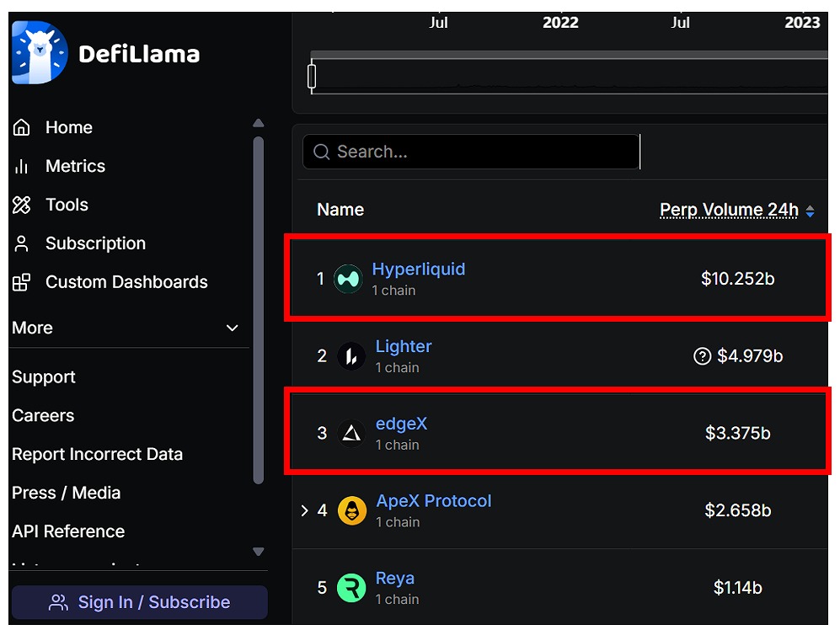840x630 pixels.
Task: Click the edgeX protocol logo icon
Action: 351,434
